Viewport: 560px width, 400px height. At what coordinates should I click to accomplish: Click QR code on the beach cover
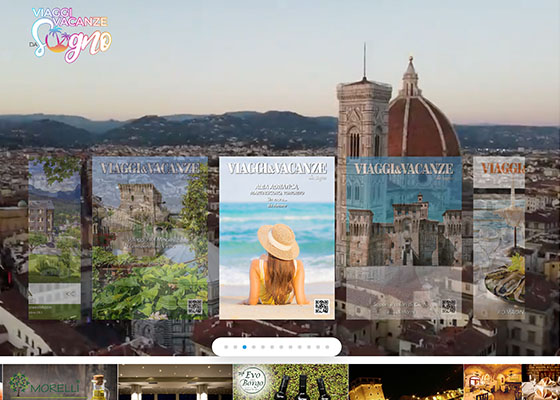click(321, 306)
